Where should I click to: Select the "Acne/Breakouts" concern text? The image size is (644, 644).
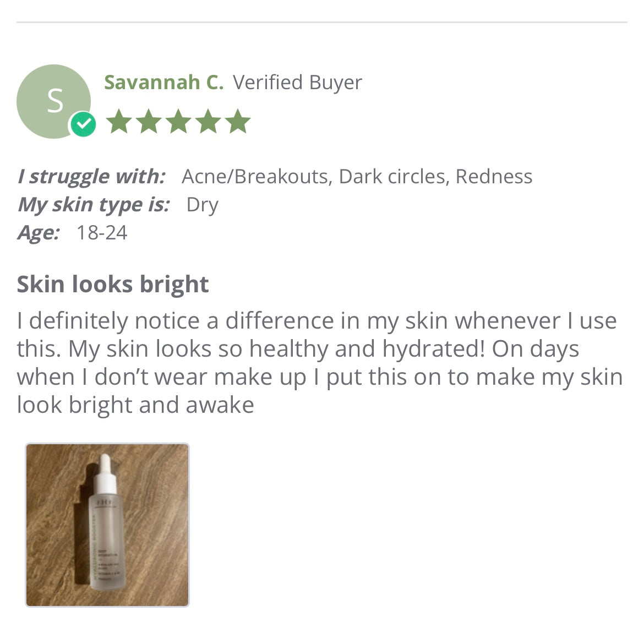(255, 177)
